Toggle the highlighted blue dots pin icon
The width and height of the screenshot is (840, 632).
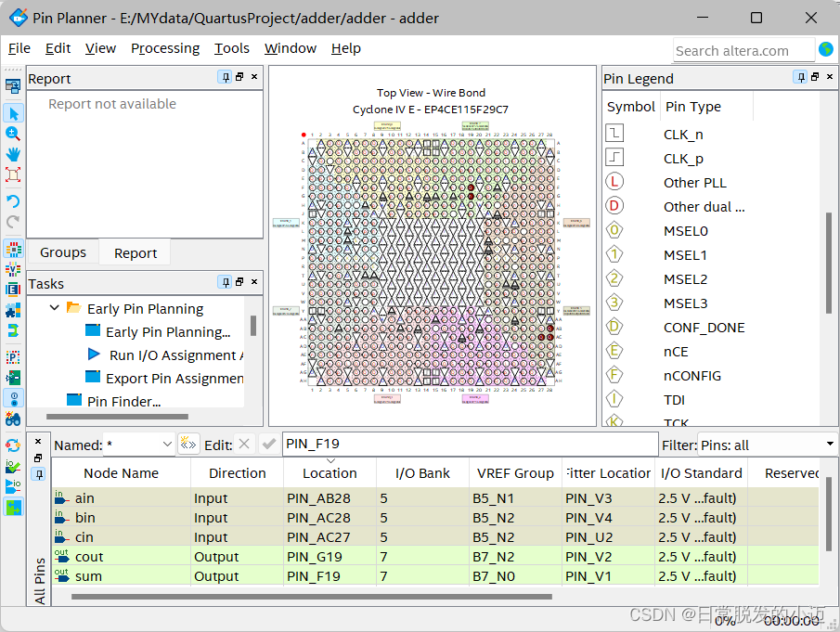coord(13,398)
